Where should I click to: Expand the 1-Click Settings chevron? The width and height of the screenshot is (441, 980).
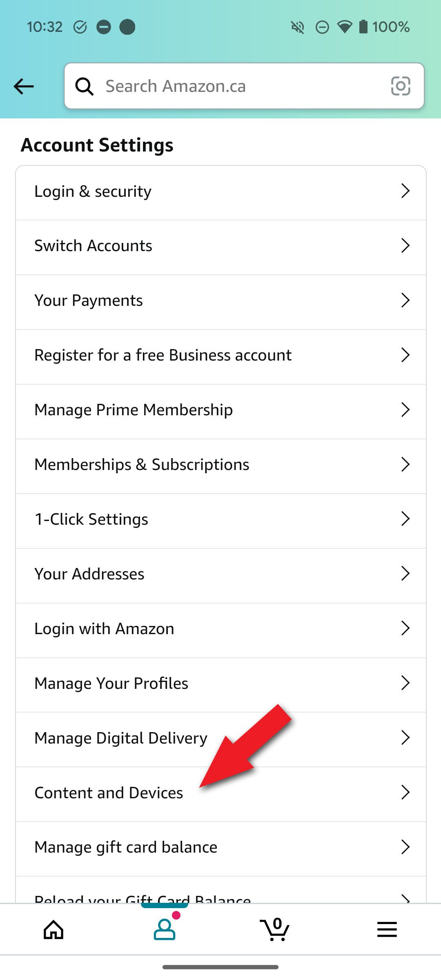tap(405, 519)
